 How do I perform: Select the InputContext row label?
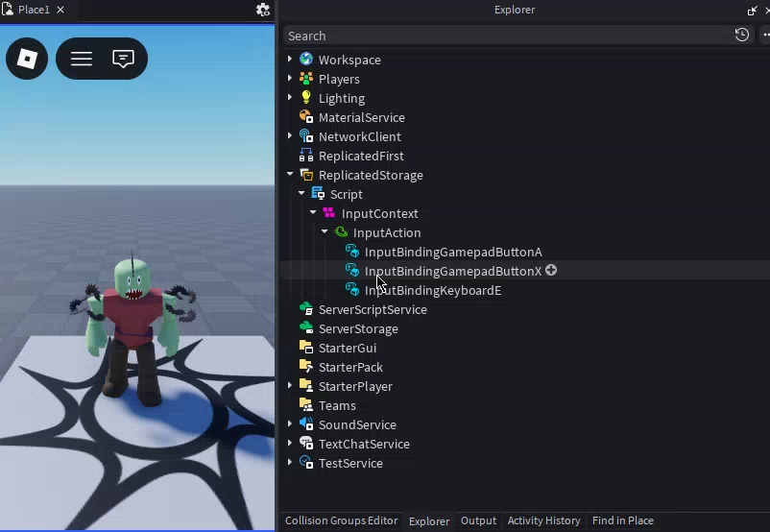379,213
